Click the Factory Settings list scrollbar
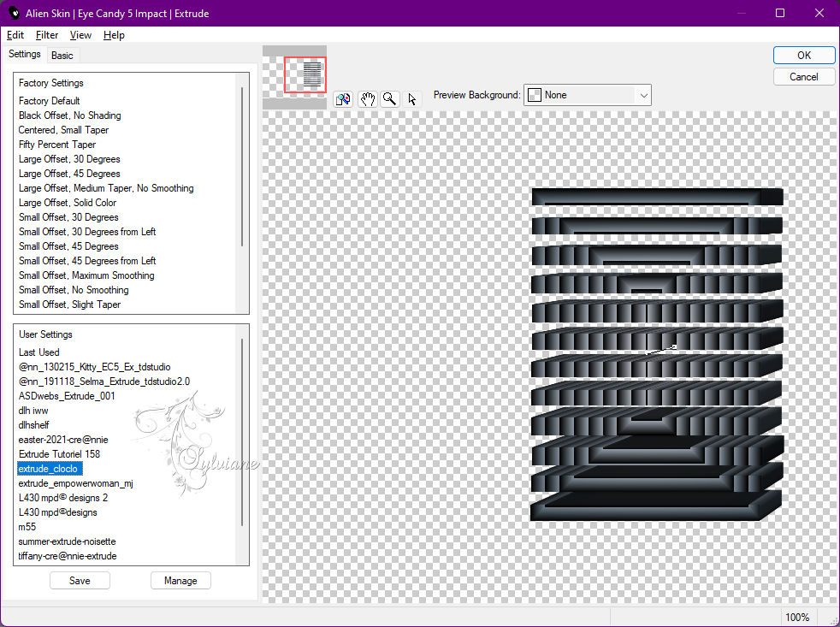 [x=242, y=166]
